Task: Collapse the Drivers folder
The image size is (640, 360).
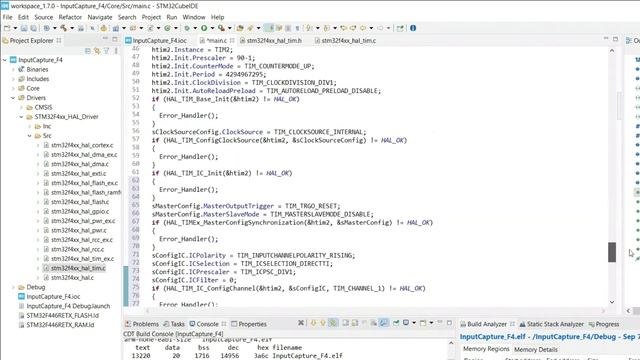Action: click(13, 98)
